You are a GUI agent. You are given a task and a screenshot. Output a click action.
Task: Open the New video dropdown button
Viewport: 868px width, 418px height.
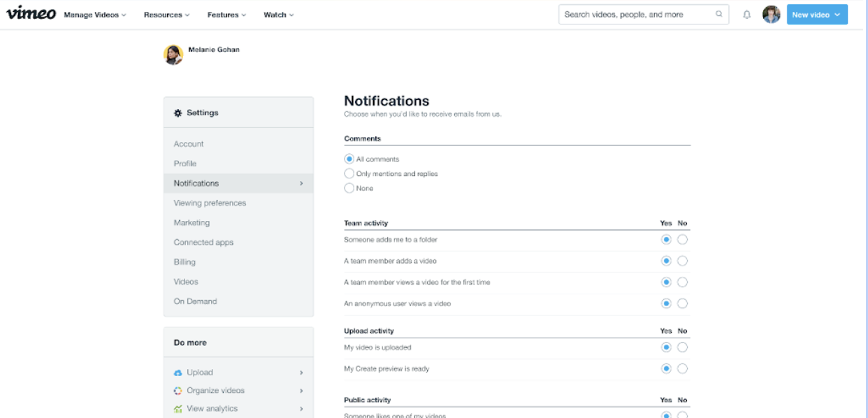[816, 15]
